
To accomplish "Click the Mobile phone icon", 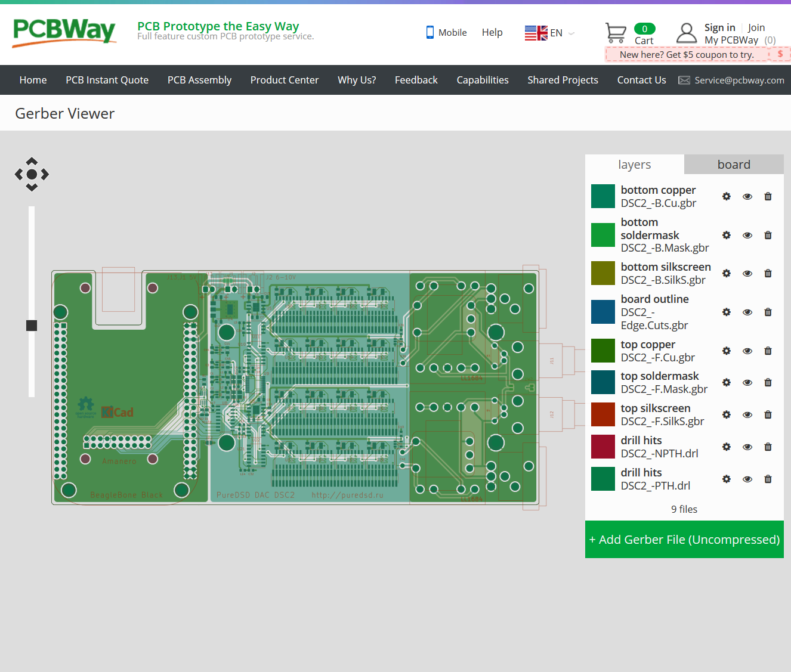I will (430, 32).
